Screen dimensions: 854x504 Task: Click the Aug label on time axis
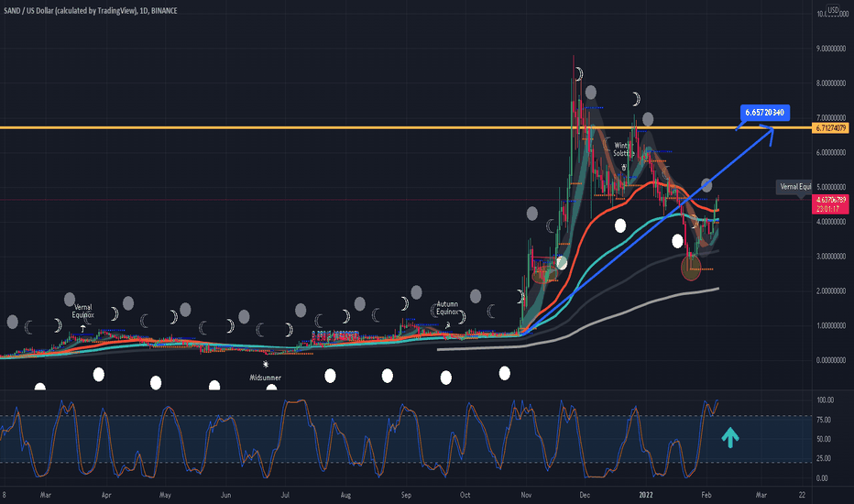345,495
